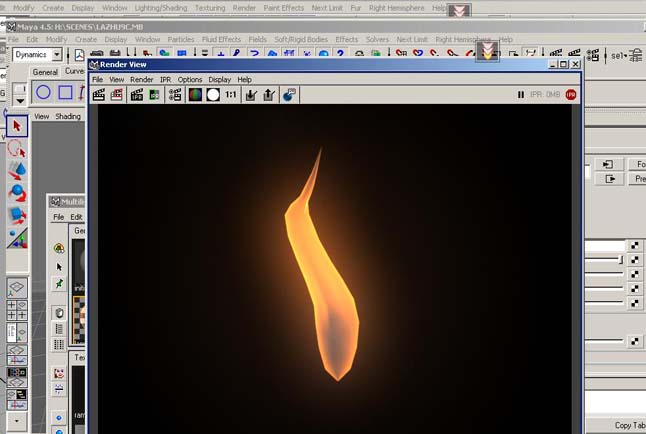Click Keep Image icon in Render View
Screen dimensions: 646x434
pyautogui.click(x=251, y=95)
